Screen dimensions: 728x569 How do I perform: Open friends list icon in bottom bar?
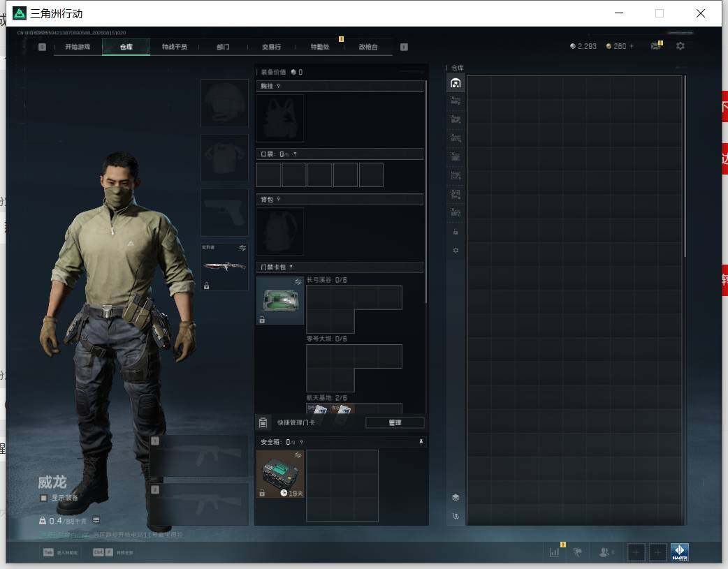coord(604,552)
